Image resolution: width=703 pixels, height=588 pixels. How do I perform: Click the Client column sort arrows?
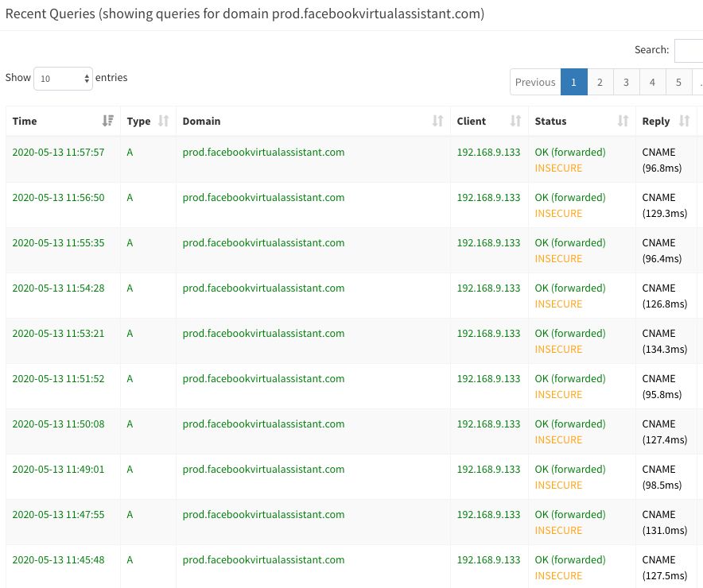[x=515, y=122]
